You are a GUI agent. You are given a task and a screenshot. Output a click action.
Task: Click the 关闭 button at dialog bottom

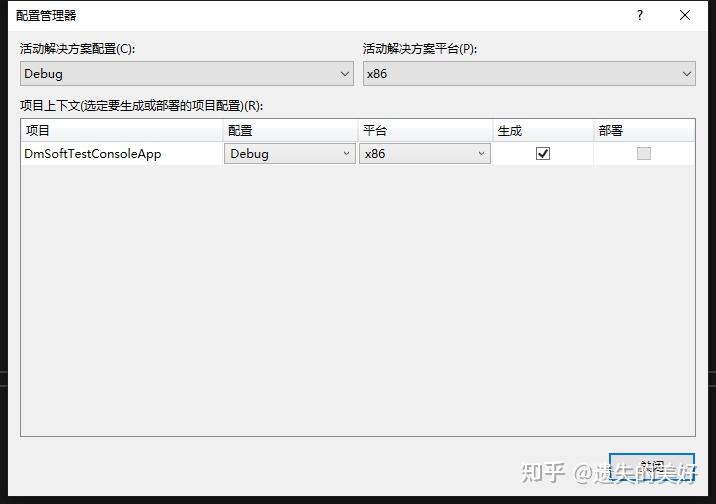point(652,467)
